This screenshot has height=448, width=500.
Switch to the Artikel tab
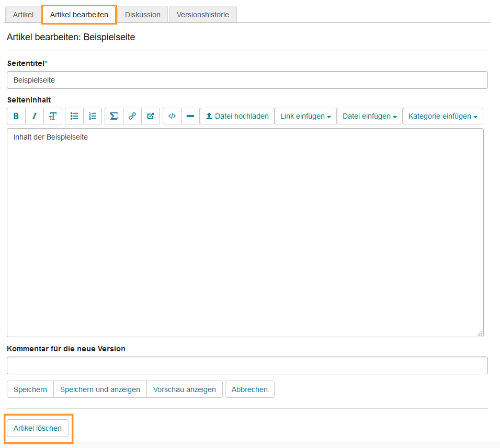click(x=23, y=15)
